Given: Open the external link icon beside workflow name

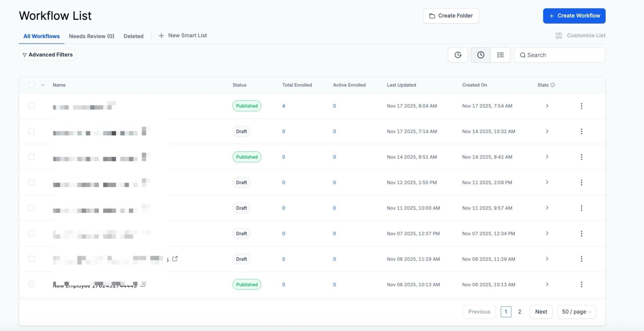Looking at the screenshot, I should (175, 259).
